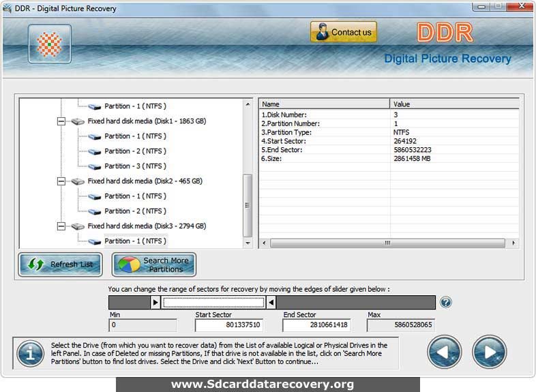The height and width of the screenshot is (392, 536).
Task: Select Partition - 1 under Disk3
Action: coord(136,241)
